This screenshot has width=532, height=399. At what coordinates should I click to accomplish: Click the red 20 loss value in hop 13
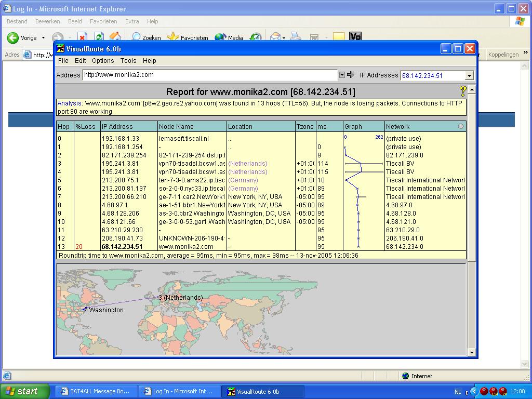point(79,247)
